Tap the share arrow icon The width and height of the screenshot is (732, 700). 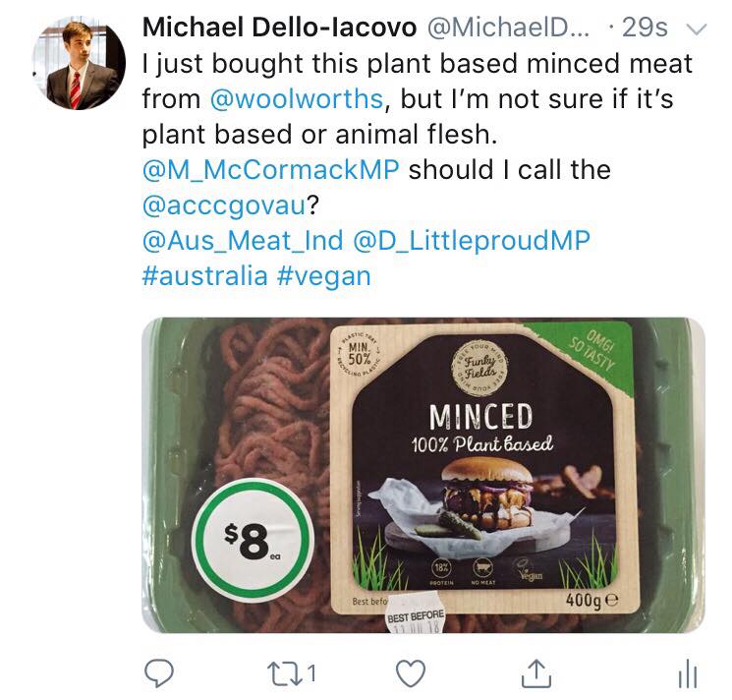[535, 672]
